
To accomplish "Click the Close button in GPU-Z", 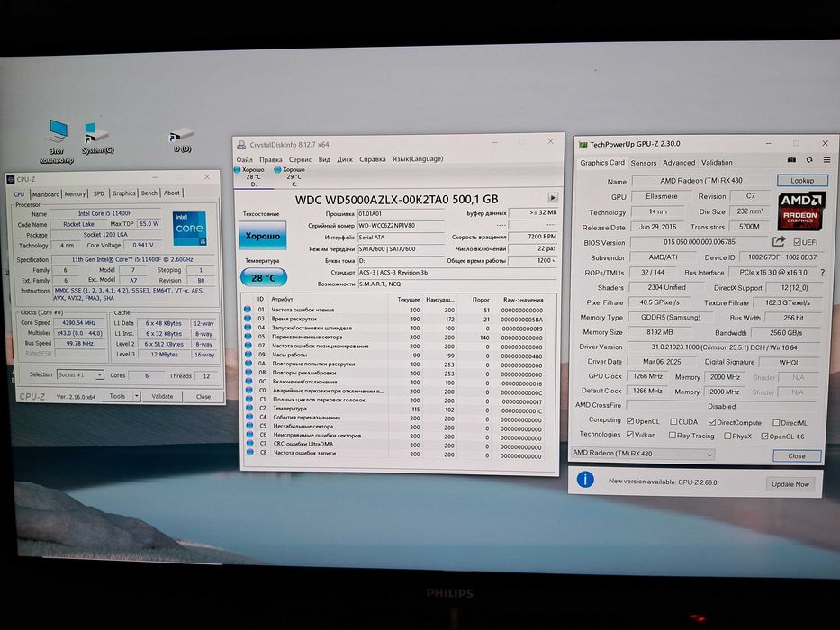I will (797, 456).
